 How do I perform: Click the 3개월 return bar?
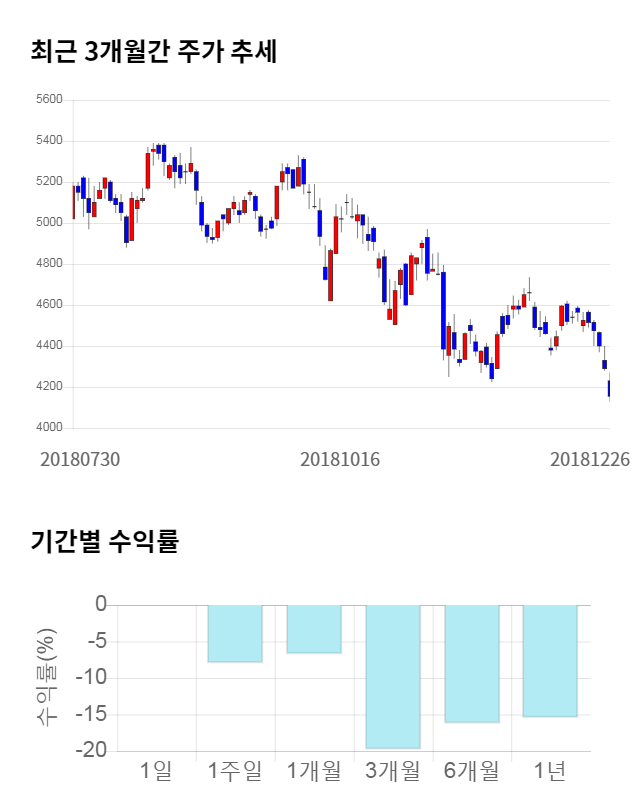pos(393,677)
